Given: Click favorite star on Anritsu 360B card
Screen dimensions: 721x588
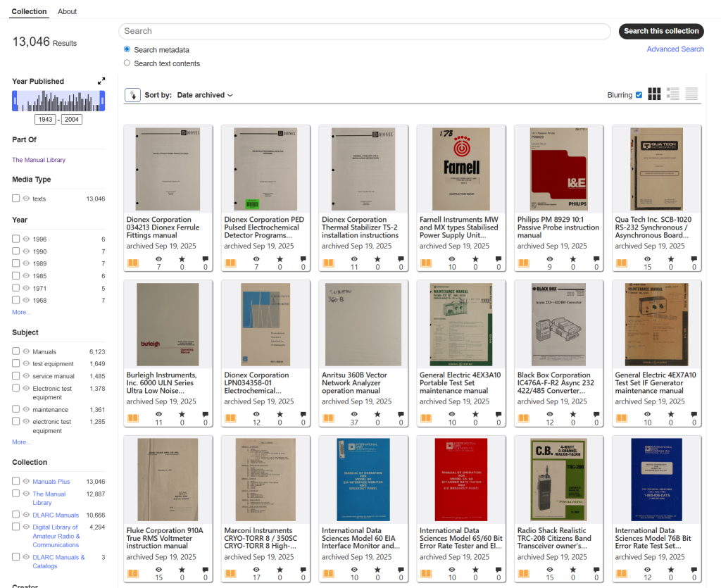Looking at the screenshot, I should (377, 414).
